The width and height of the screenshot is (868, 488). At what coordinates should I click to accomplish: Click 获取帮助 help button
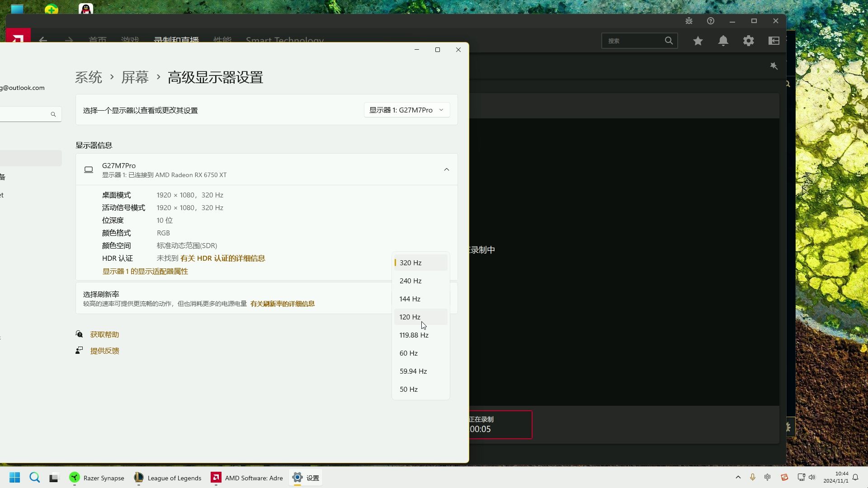pos(104,334)
